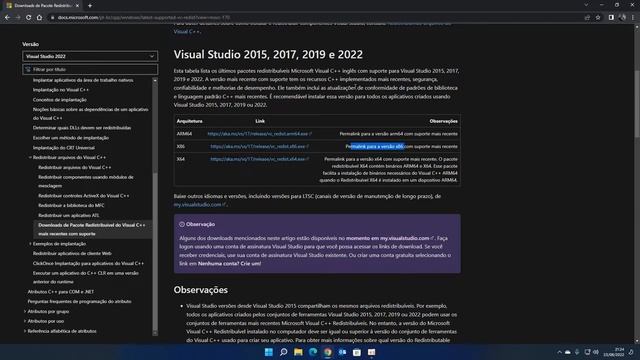Image resolution: width=640 pixels, height=360 pixels.
Task: Open Redistribuir controles ActiveX do Visual C++
Action: 84,196
